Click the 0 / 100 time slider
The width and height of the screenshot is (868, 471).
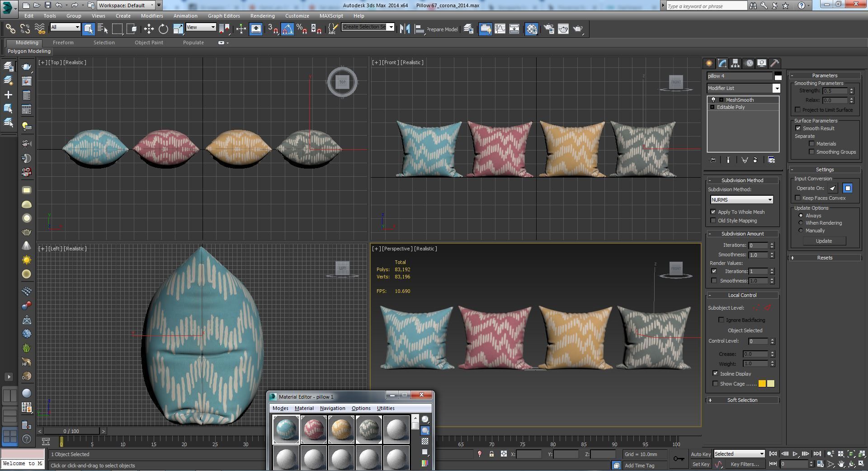tap(71, 431)
